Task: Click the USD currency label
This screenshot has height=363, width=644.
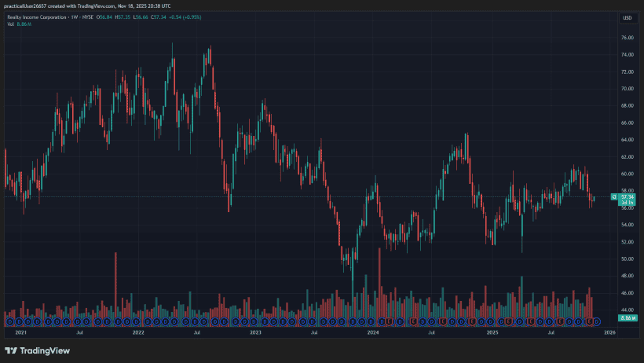Action: pyautogui.click(x=628, y=17)
